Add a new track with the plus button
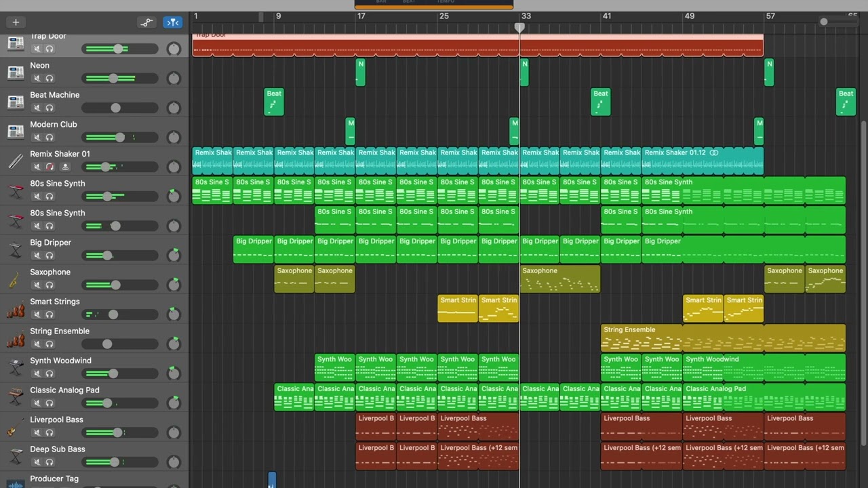The image size is (868, 488). 16,22
